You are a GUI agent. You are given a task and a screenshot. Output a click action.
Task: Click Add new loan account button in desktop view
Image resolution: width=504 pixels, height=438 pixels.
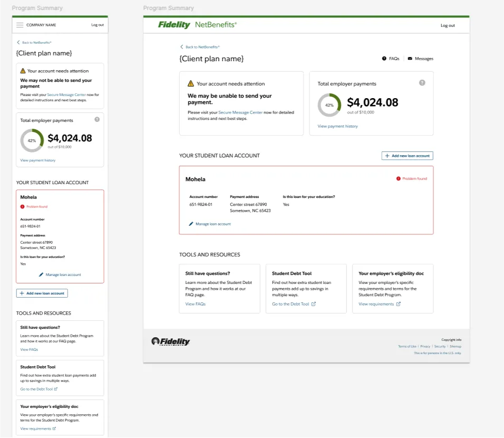tap(407, 156)
